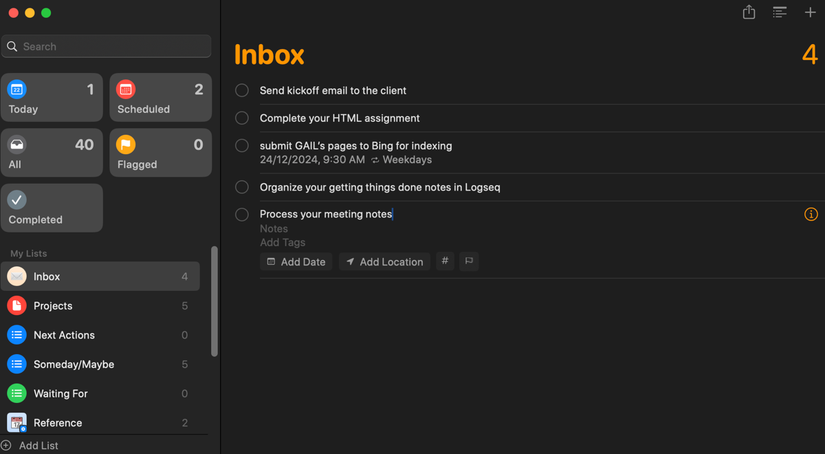Screen dimensions: 825x454
Task: Open the Today smart list
Action: pos(52,97)
